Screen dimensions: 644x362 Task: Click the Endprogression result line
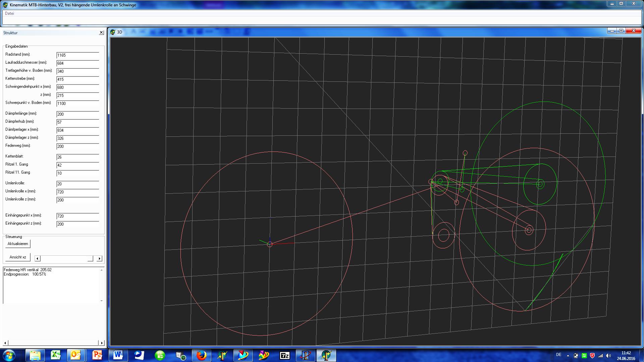coord(25,274)
